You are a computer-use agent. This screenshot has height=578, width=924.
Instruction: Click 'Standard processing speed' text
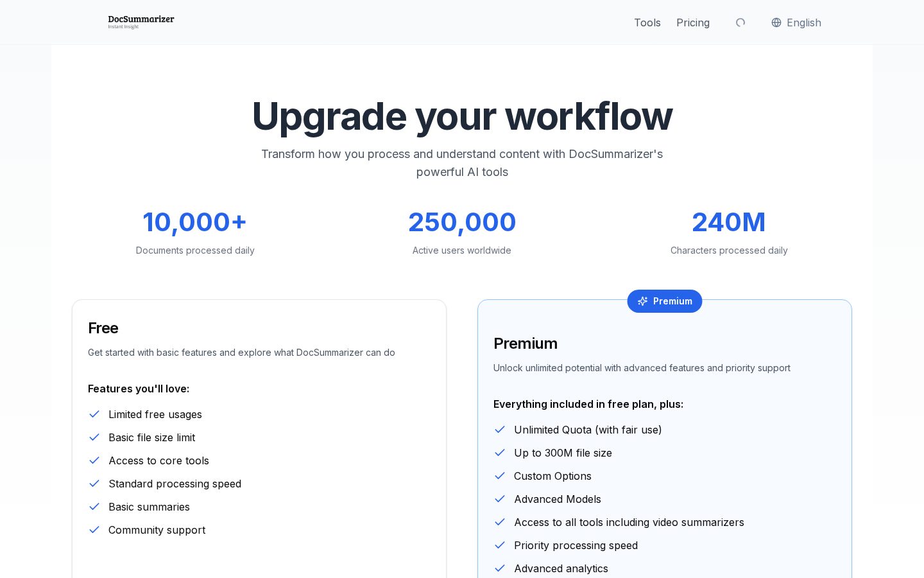(175, 484)
